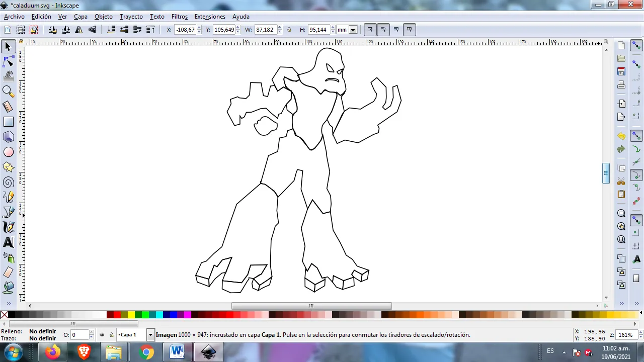Select the Spray tool

pos(8,257)
